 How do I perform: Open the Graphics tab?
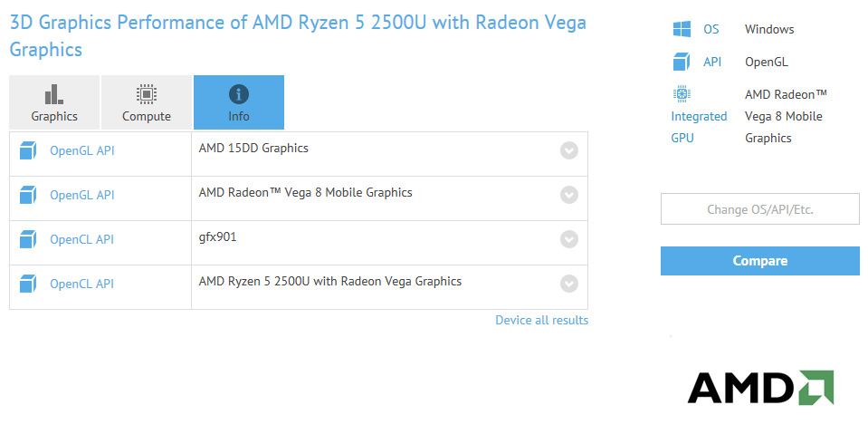(54, 102)
